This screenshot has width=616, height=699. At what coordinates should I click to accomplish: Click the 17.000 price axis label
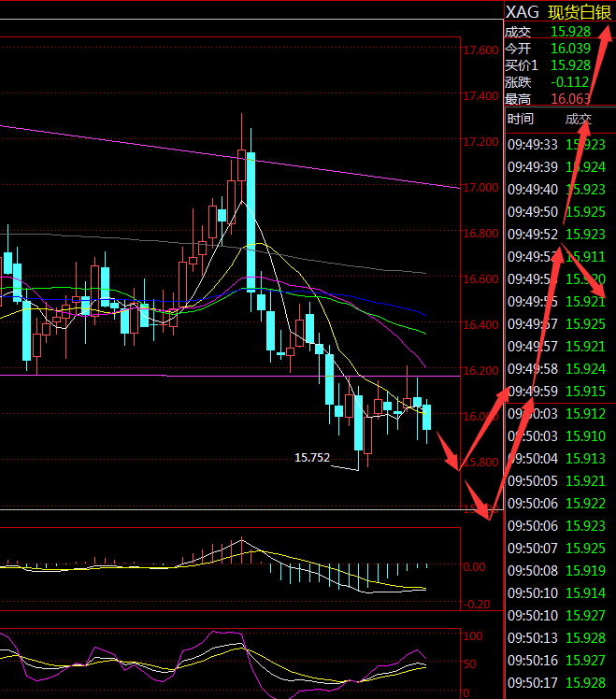pyautogui.click(x=480, y=187)
